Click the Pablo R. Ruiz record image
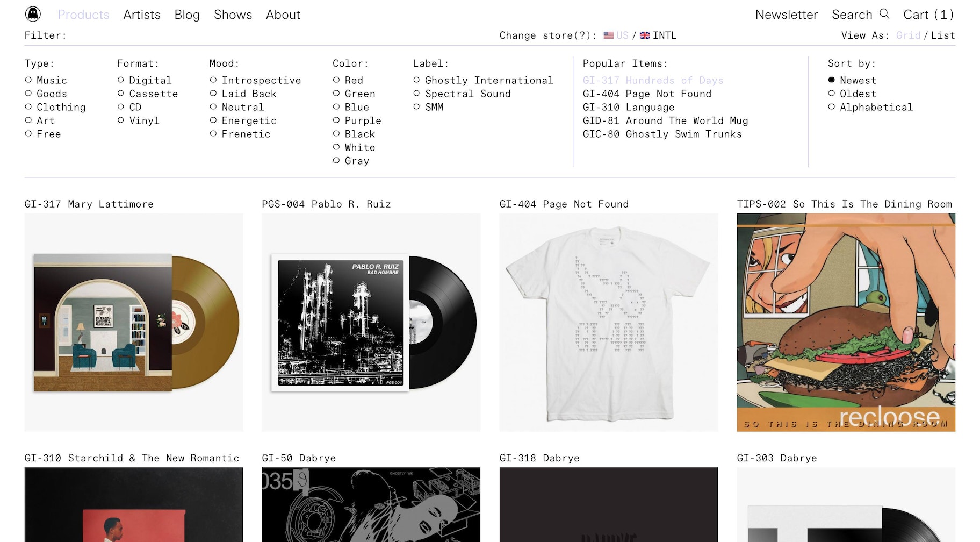The image size is (980, 542). point(371,322)
